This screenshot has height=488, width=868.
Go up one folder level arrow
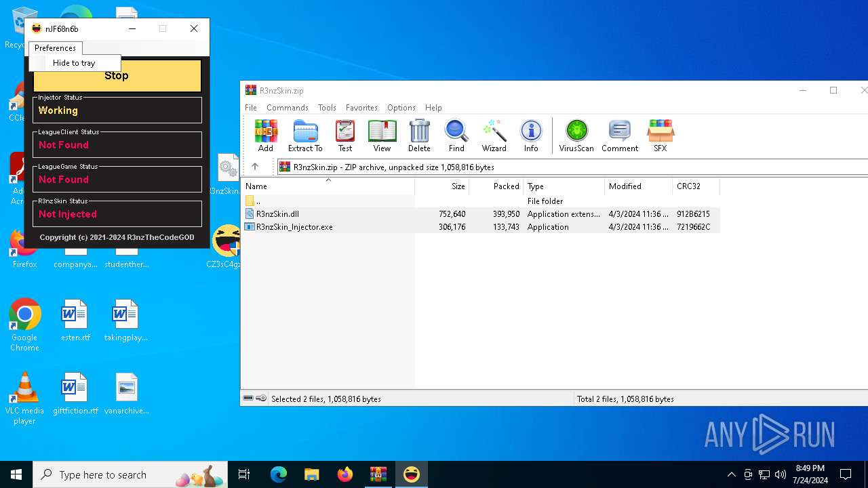tap(255, 167)
